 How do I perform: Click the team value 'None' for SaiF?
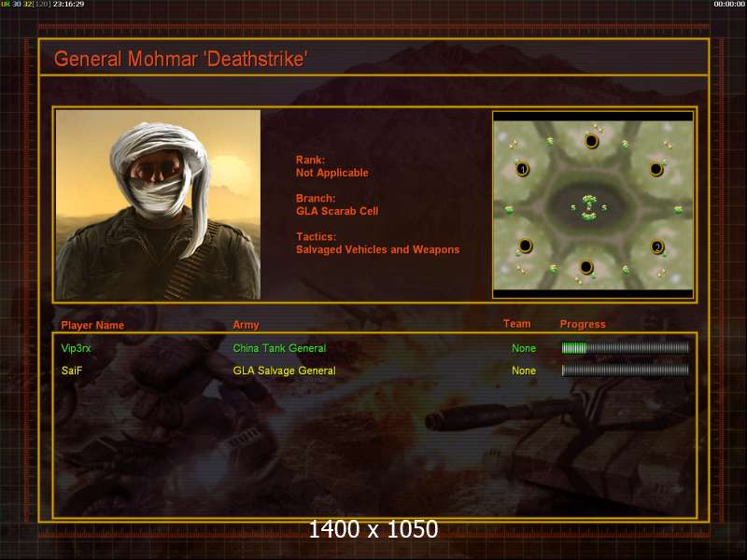pos(524,371)
